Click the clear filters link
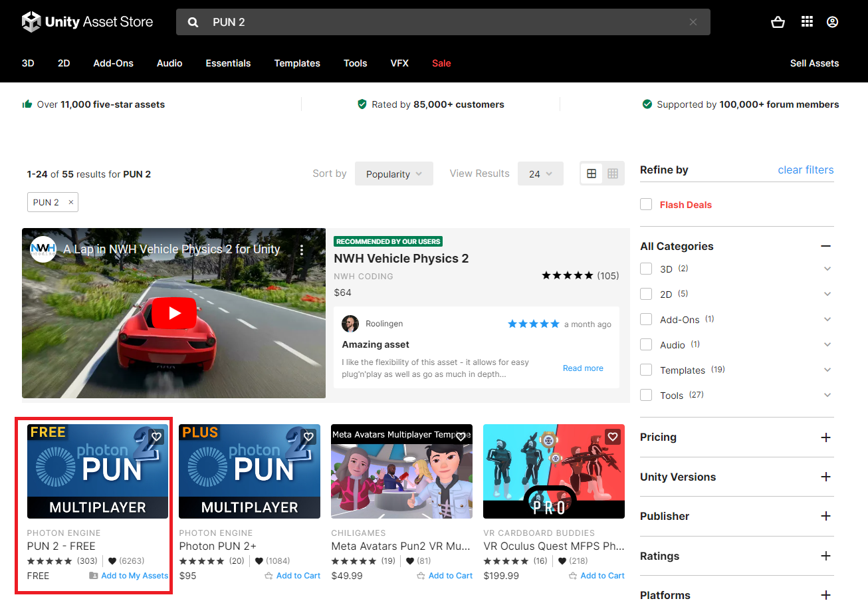This screenshot has width=868, height=609. [x=806, y=170]
